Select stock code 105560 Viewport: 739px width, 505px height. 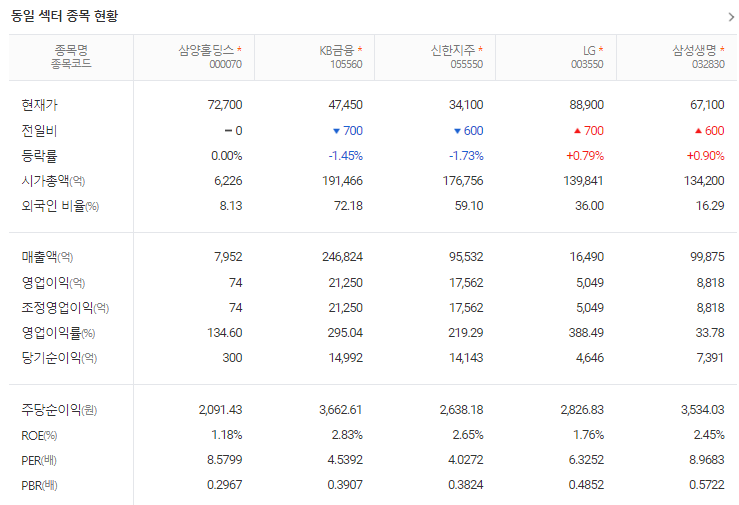coord(346,64)
